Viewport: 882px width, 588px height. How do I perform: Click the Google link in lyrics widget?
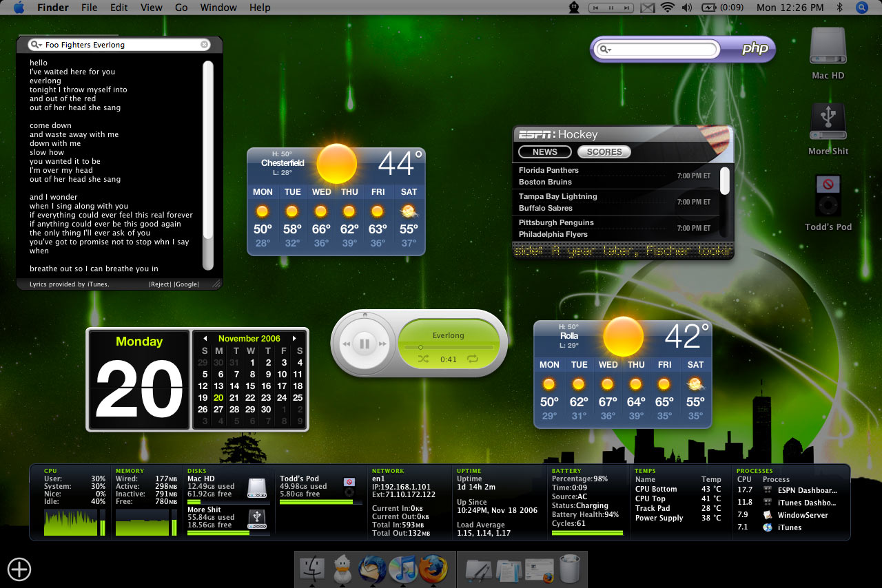pos(186,284)
